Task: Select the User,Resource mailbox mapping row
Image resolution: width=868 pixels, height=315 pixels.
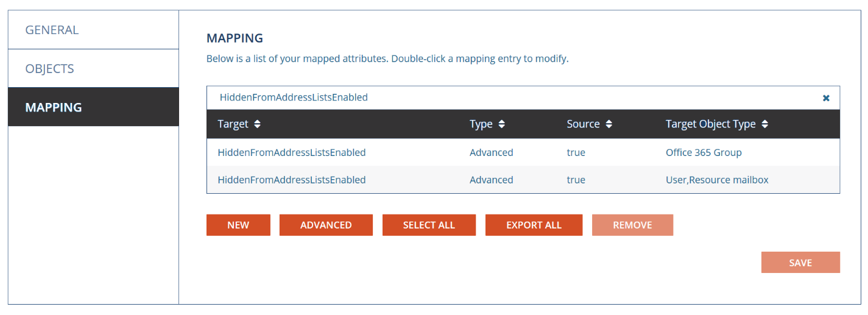Action: [x=523, y=180]
